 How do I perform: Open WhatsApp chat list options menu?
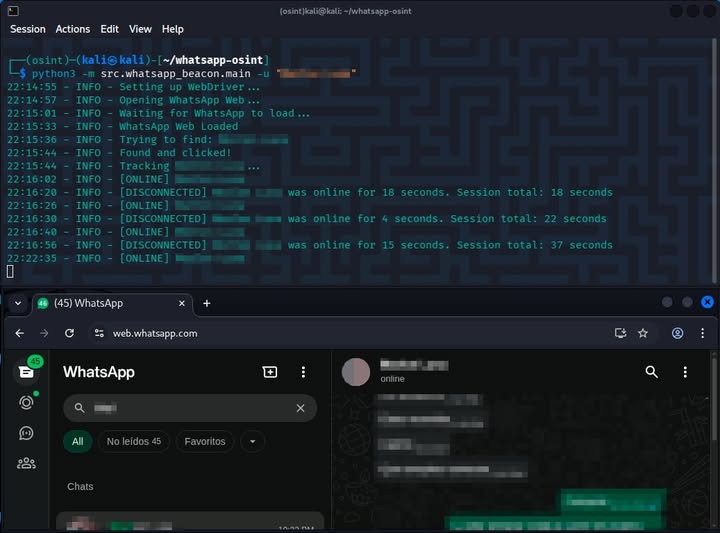(303, 372)
